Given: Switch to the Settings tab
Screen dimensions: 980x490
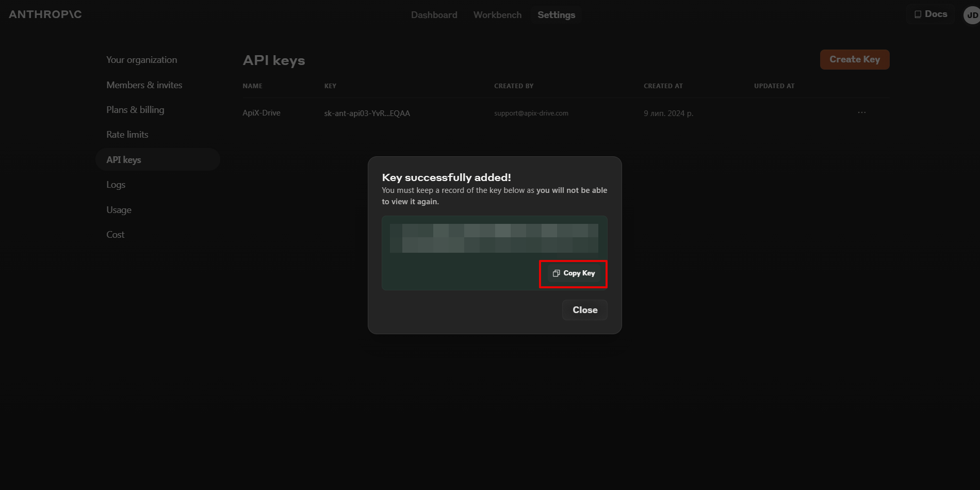Looking at the screenshot, I should point(556,15).
